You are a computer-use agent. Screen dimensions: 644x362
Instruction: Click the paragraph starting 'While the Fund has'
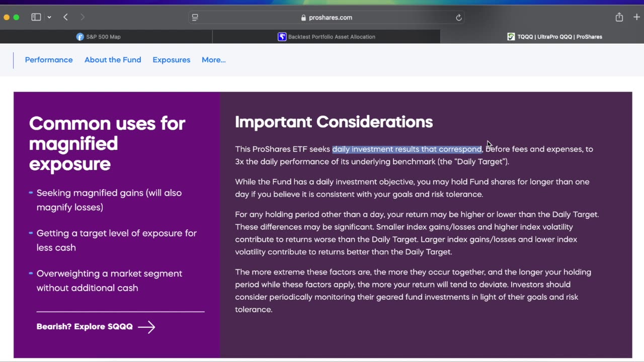(412, 188)
